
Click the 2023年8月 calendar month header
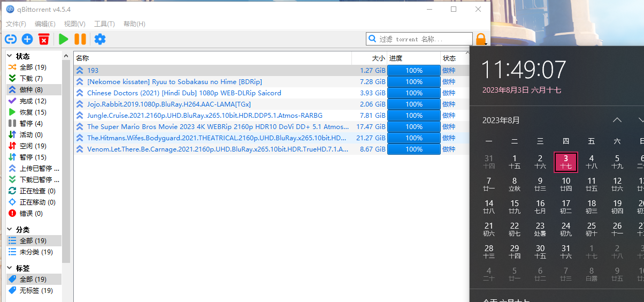pyautogui.click(x=501, y=120)
